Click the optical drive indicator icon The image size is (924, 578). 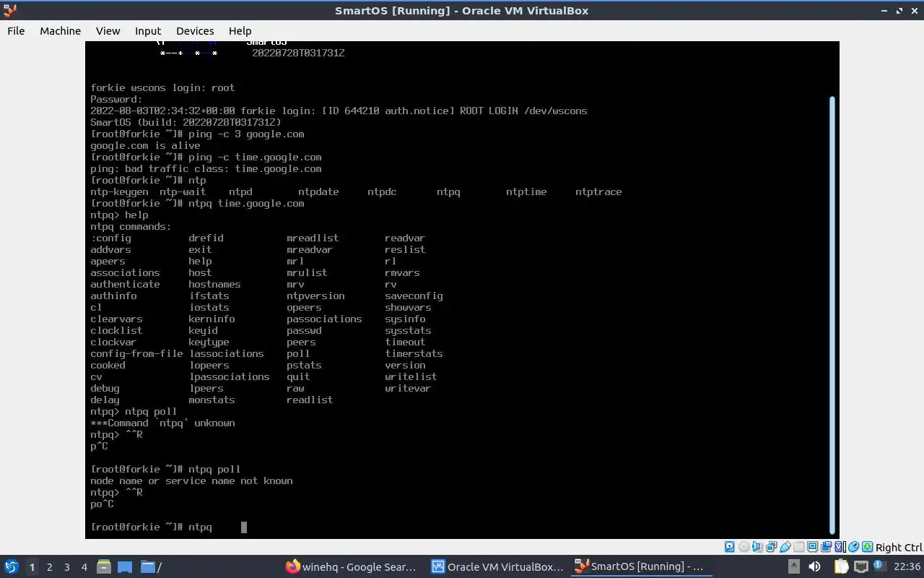pos(744,547)
